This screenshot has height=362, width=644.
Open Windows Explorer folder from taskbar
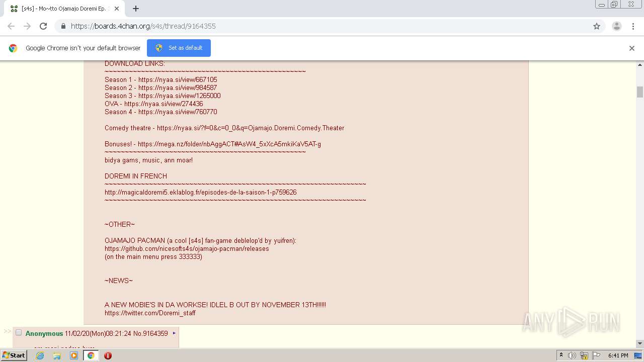[57, 355]
